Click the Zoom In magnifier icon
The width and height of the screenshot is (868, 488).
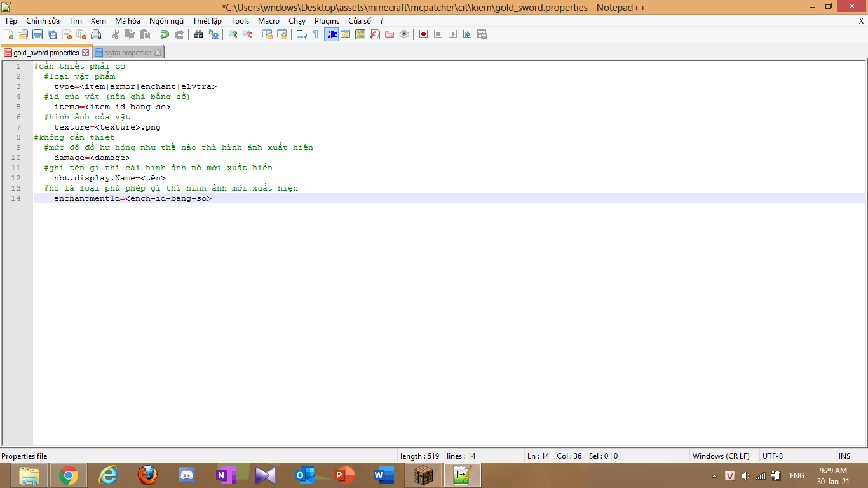pos(233,34)
